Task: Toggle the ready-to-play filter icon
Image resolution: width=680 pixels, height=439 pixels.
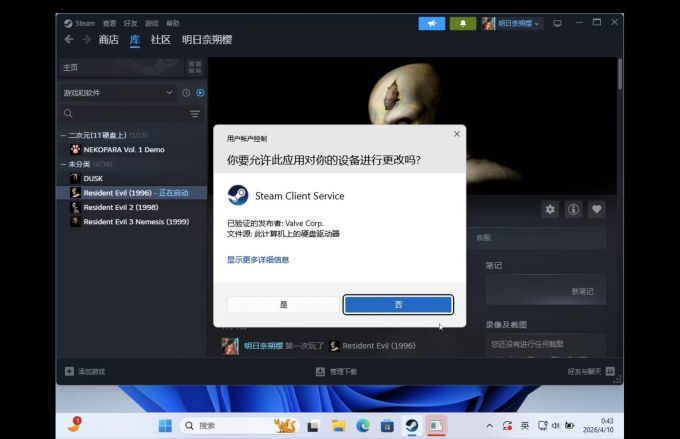Action: (x=200, y=93)
